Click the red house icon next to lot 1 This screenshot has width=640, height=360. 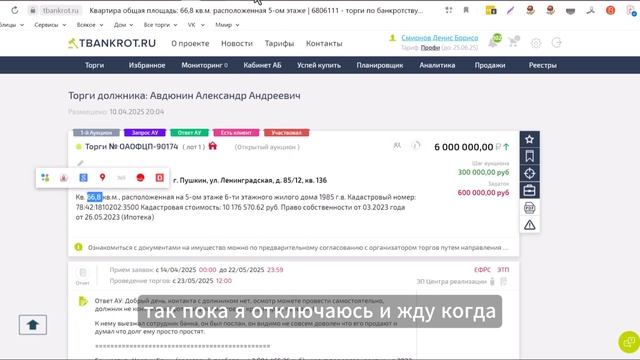click(213, 146)
